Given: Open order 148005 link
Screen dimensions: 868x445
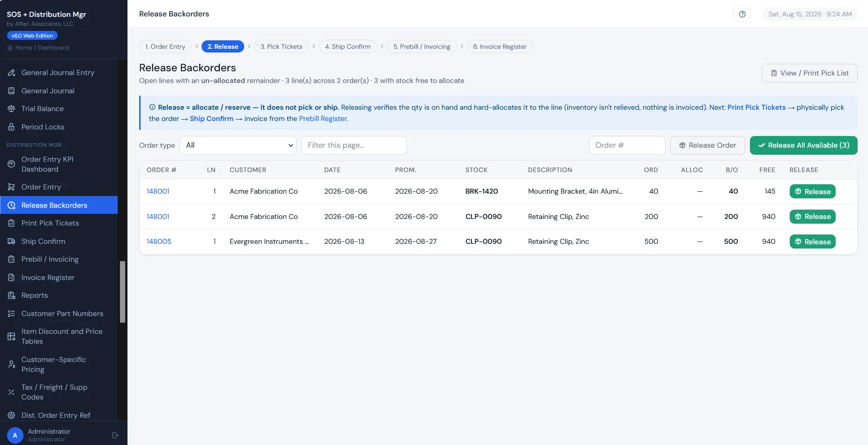Looking at the screenshot, I should point(159,241).
